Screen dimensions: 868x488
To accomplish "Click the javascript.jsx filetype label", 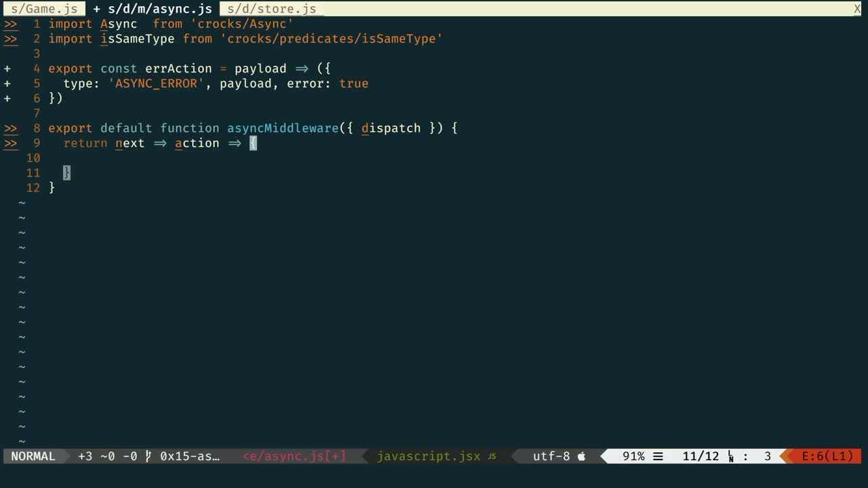I will click(428, 456).
